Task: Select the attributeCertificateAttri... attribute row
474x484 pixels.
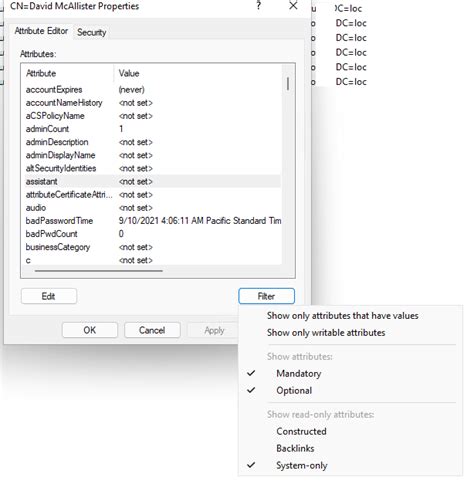Action: click(153, 195)
